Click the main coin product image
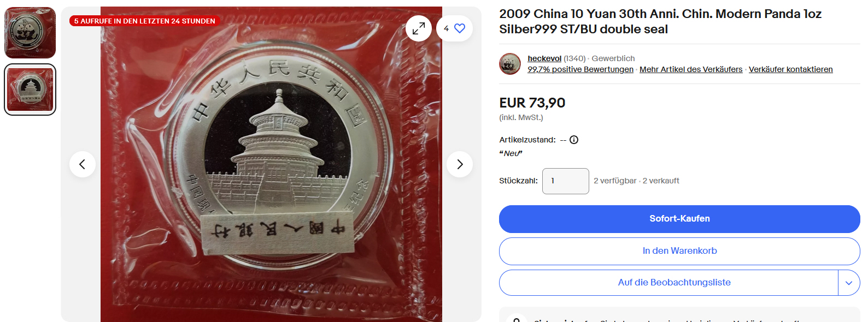Screen dimensions: 868x322 click(x=271, y=164)
